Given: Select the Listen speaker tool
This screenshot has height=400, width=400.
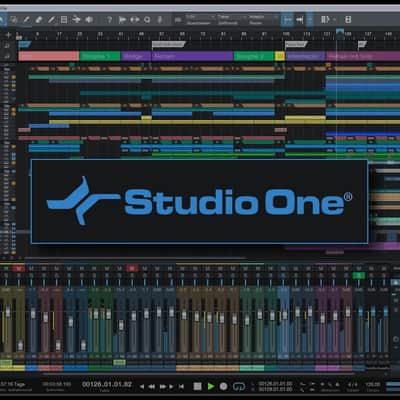Looking at the screenshot, I should tap(89, 20).
